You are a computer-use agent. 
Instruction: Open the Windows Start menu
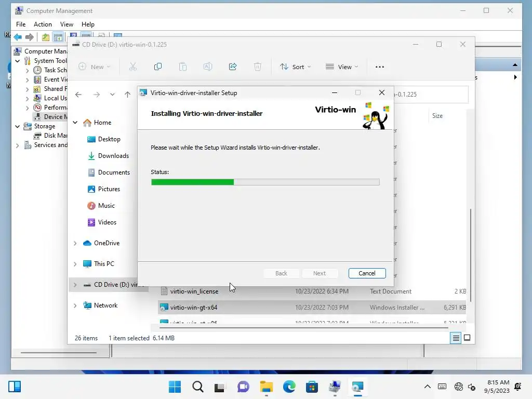[175, 387]
